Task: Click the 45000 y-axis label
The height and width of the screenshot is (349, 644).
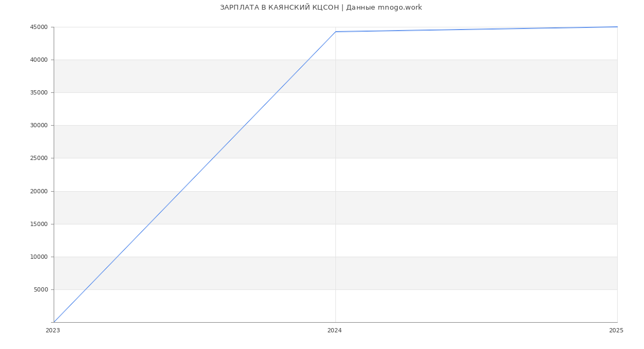Action: click(x=39, y=27)
